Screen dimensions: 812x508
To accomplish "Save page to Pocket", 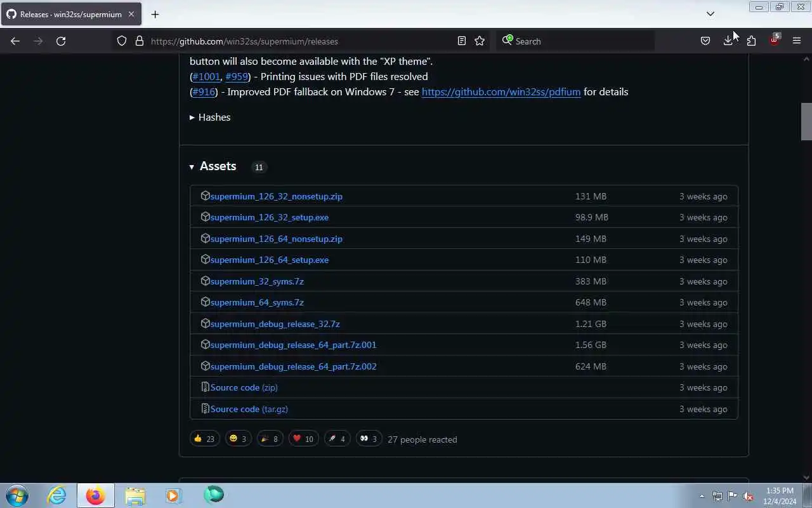I will pyautogui.click(x=705, y=41).
